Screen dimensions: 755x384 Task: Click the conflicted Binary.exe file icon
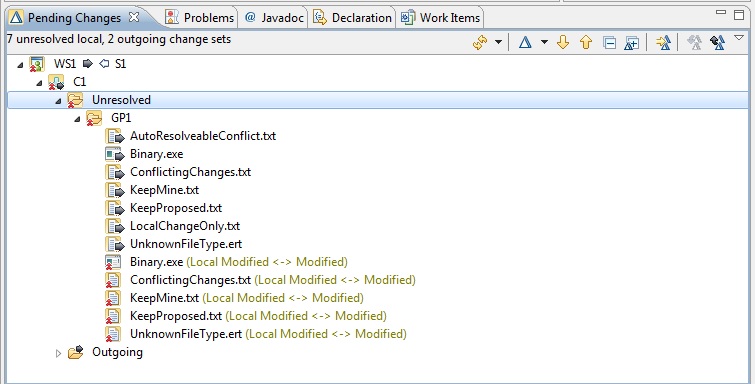point(113,263)
